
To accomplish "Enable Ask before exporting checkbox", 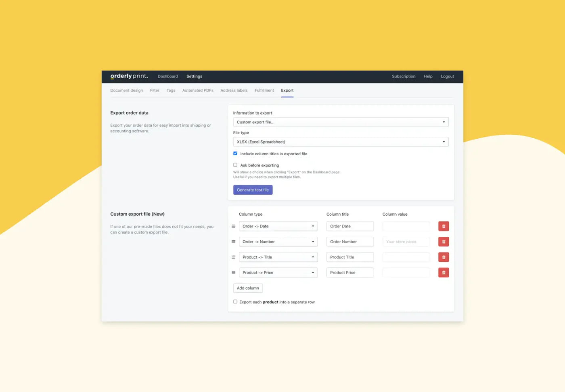I will pyautogui.click(x=235, y=165).
